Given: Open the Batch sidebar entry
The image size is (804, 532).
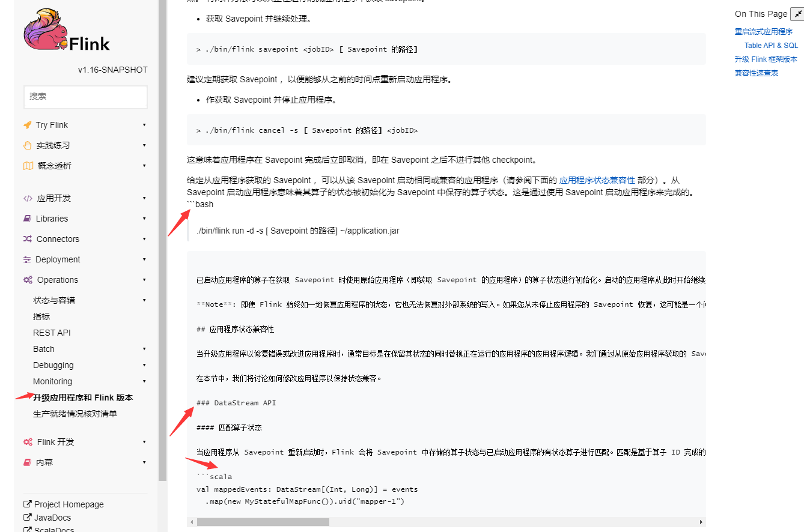Looking at the screenshot, I should [x=44, y=349].
